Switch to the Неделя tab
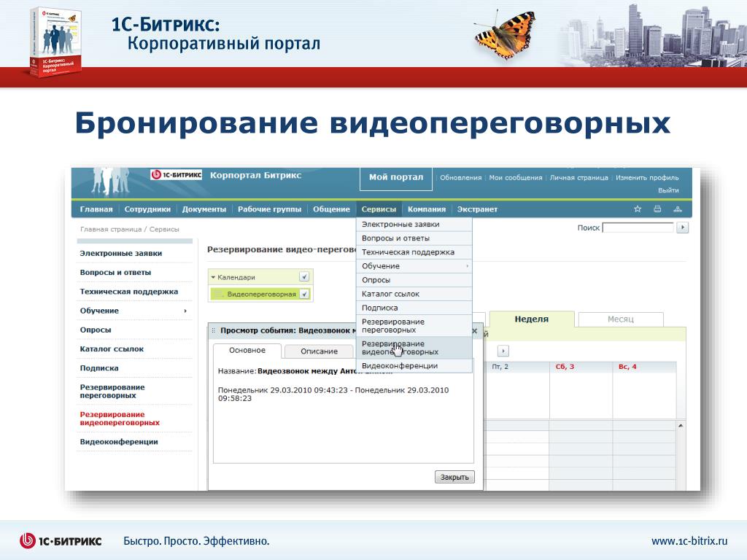This screenshot has height=560, width=747. coord(532,319)
